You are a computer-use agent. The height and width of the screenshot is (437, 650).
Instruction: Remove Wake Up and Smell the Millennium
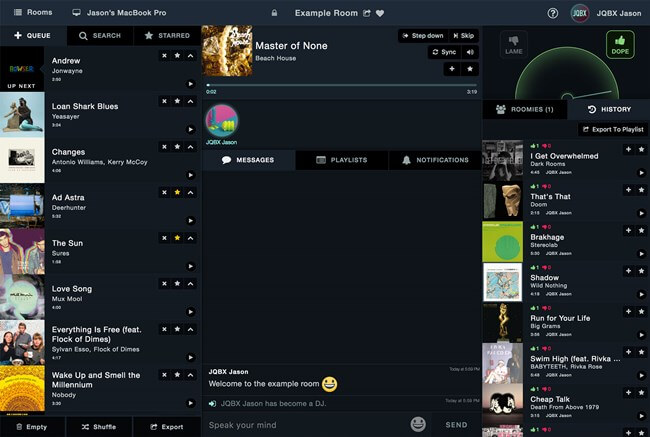coord(165,375)
